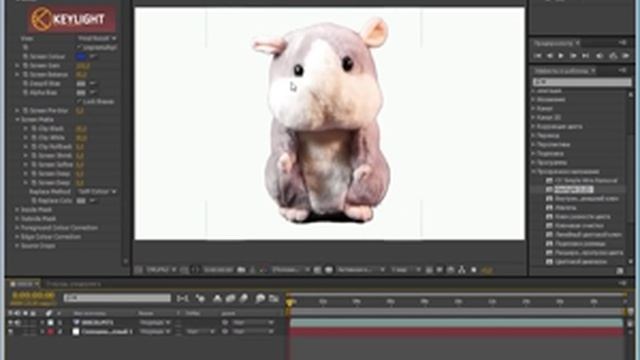Image resolution: width=640 pixels, height=360 pixels.
Task: Toggle graph editor icon in timeline
Action: click(x=273, y=299)
